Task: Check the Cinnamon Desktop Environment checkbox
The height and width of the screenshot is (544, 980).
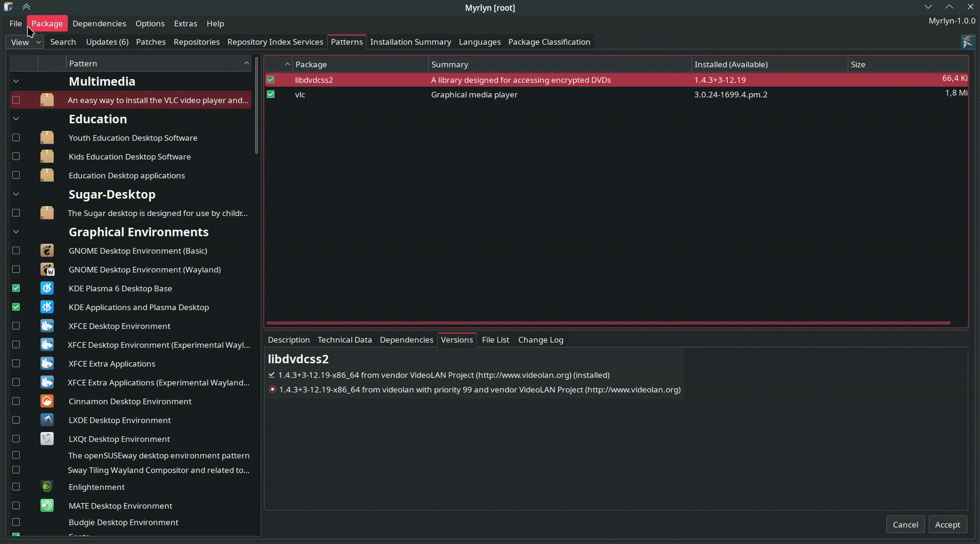Action: [16, 401]
